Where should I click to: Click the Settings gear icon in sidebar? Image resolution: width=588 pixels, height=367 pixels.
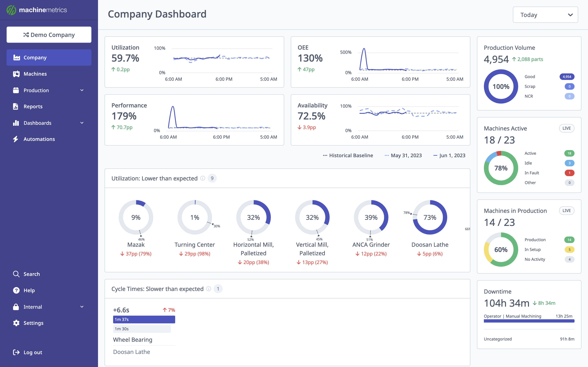pos(16,323)
